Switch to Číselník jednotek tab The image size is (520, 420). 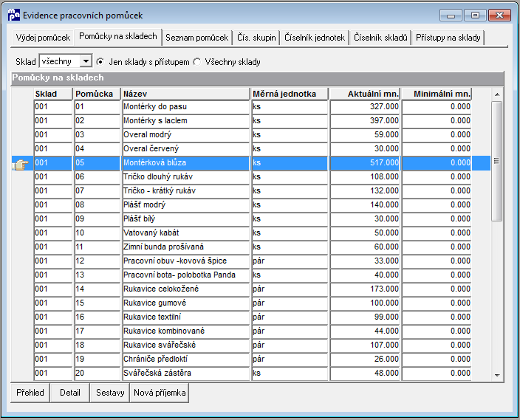click(x=315, y=38)
